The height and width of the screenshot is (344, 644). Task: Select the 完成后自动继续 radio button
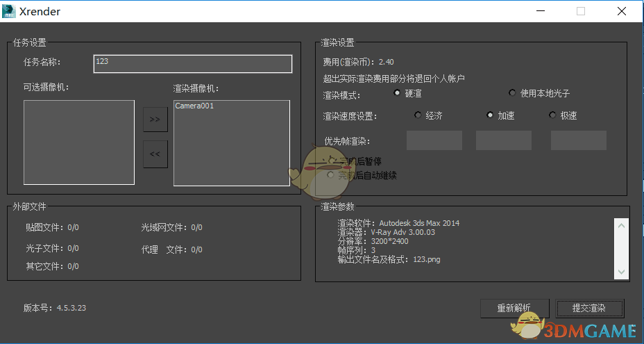330,175
